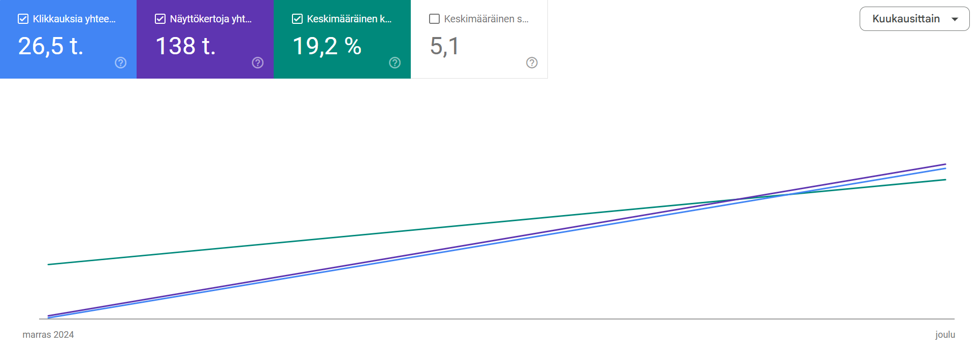Click purple line's right end point

pos(945,164)
